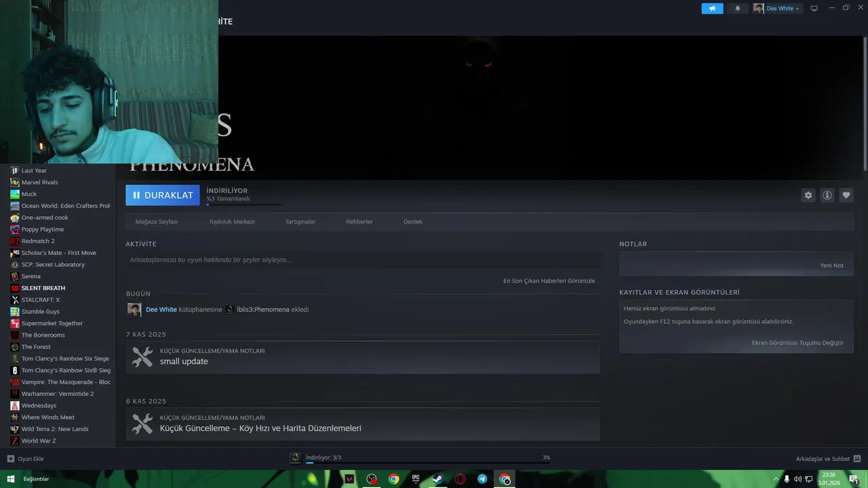Viewport: 868px width, 488px height.
Task: Open the Topluluk Merkezi tab
Action: 231,222
